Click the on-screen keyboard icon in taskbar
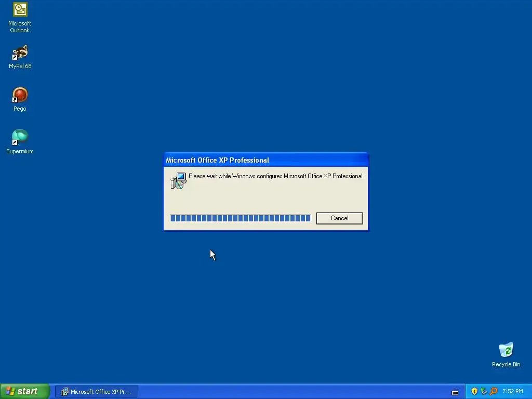The image size is (532, 399). 455,392
